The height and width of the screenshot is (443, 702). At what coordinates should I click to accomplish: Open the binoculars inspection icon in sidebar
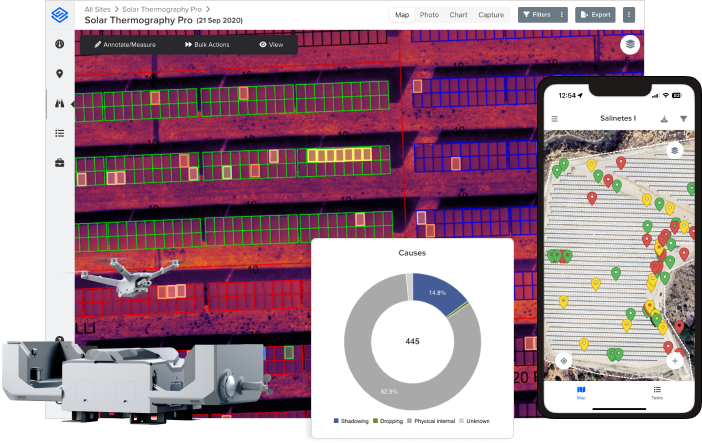point(60,103)
